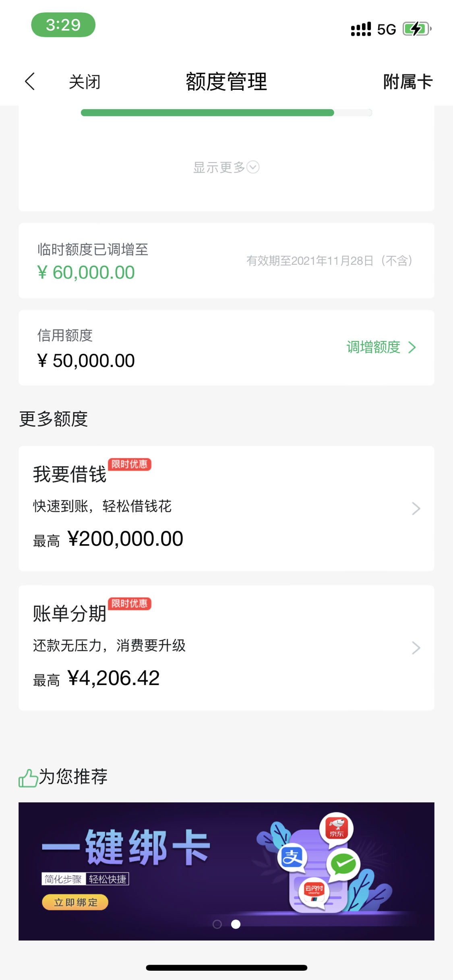Image resolution: width=453 pixels, height=980 pixels.
Task: Tap the thumbs-up icon by 为您推荐
Action: click(x=28, y=778)
